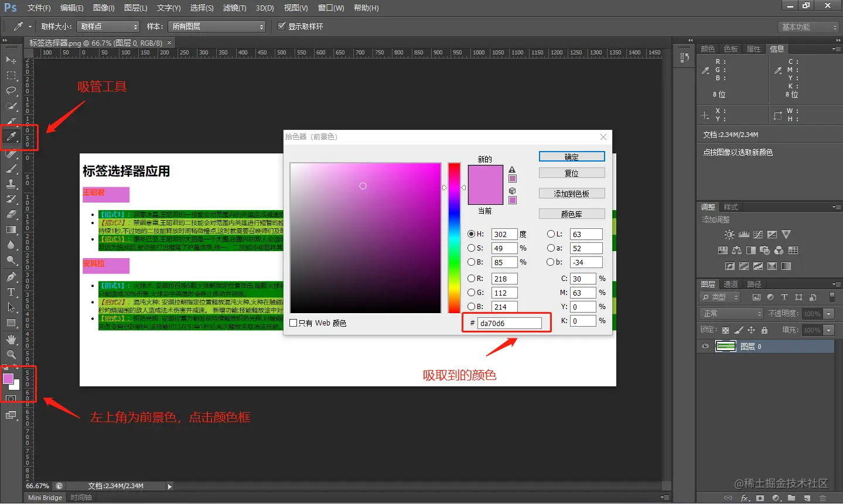Select the Gradient tool
Image resolution: width=843 pixels, height=504 pixels.
click(x=11, y=229)
